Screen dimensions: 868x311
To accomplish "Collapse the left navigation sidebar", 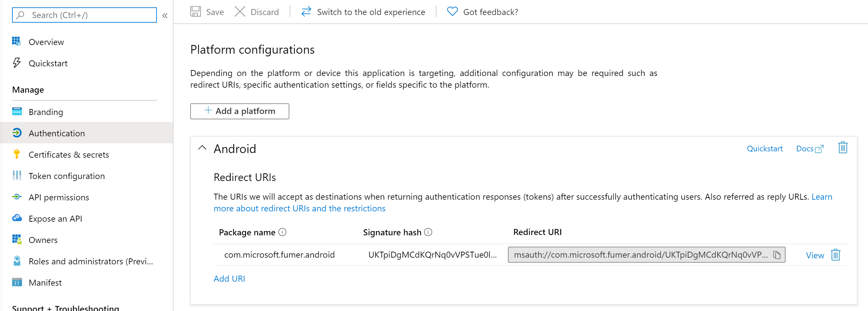I will (165, 15).
